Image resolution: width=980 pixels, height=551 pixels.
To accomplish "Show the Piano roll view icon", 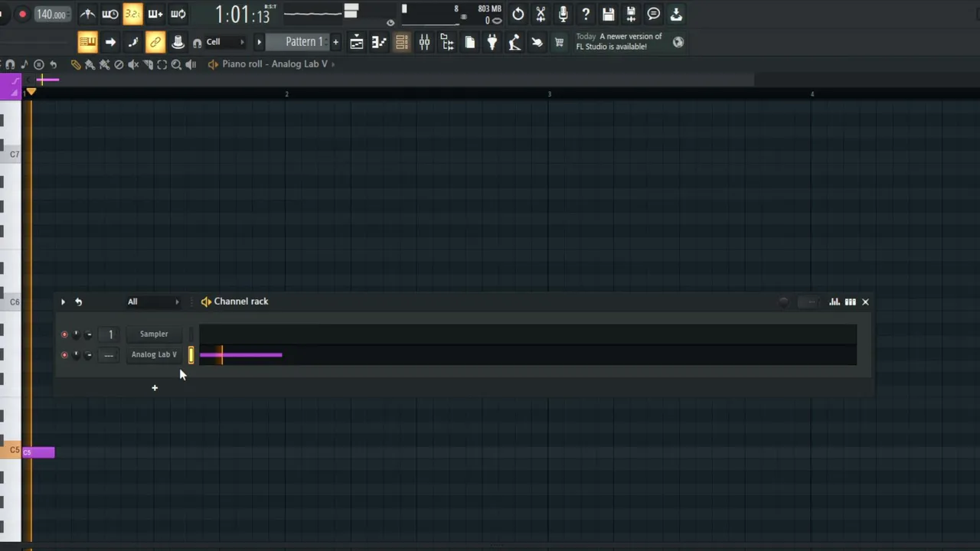I will (379, 42).
